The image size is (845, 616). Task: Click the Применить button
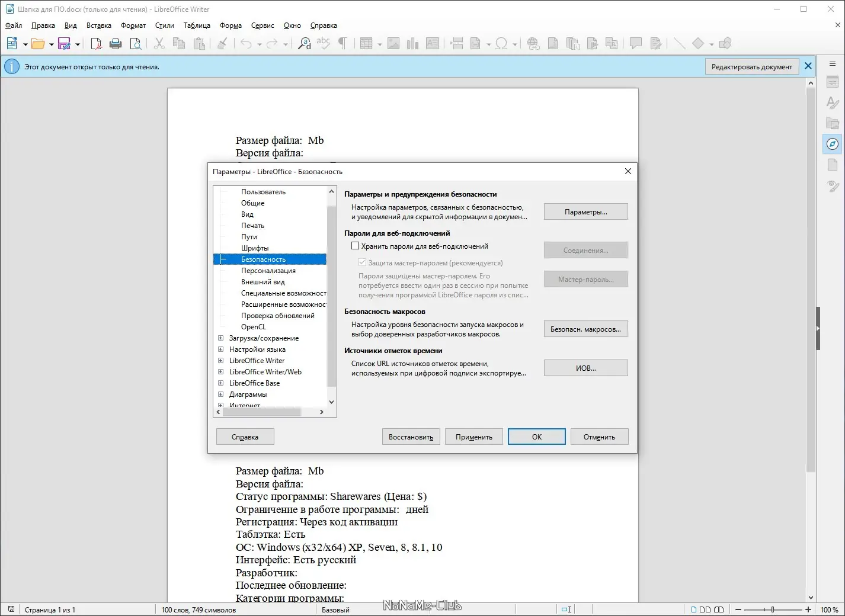pos(474,437)
